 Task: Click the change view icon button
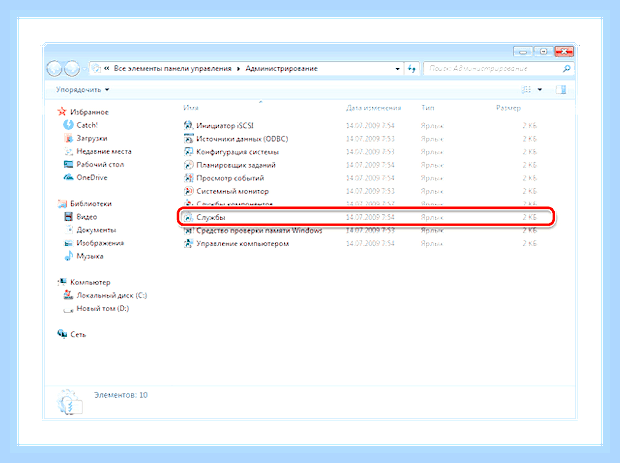pyautogui.click(x=526, y=90)
